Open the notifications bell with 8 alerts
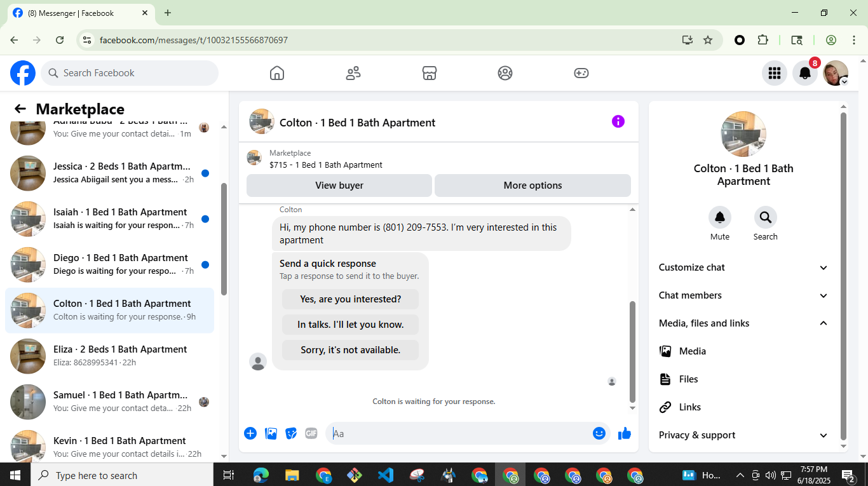Image resolution: width=868 pixels, height=486 pixels. [x=805, y=73]
